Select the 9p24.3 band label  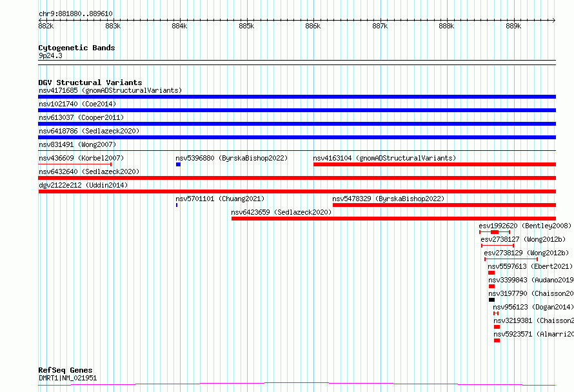click(50, 55)
